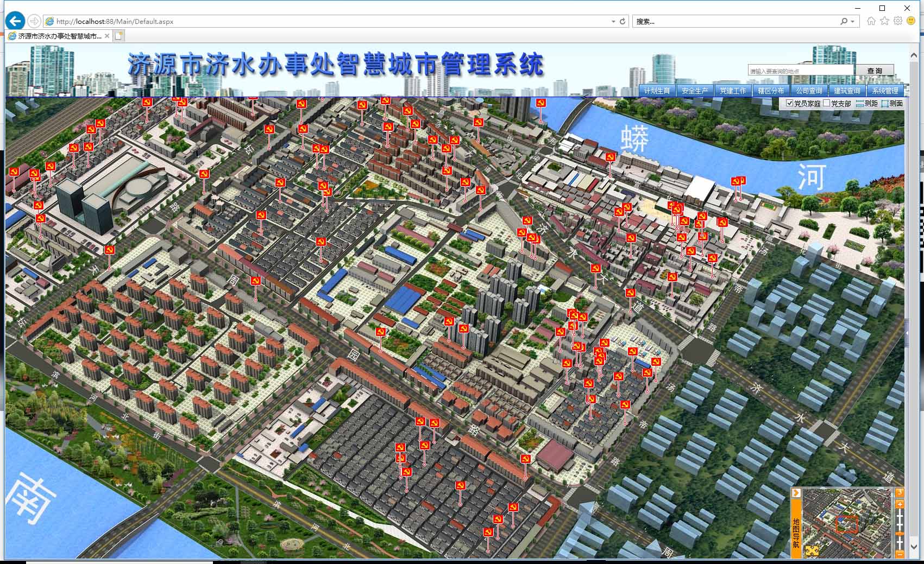Click the location search input field
The height and width of the screenshot is (564, 924).
(801, 69)
